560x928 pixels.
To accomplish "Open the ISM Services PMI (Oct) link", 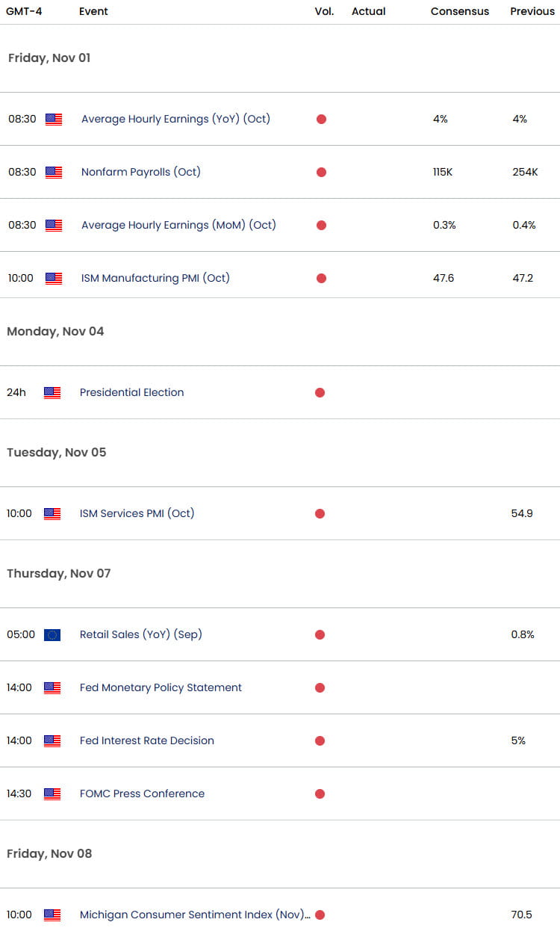I will (137, 513).
